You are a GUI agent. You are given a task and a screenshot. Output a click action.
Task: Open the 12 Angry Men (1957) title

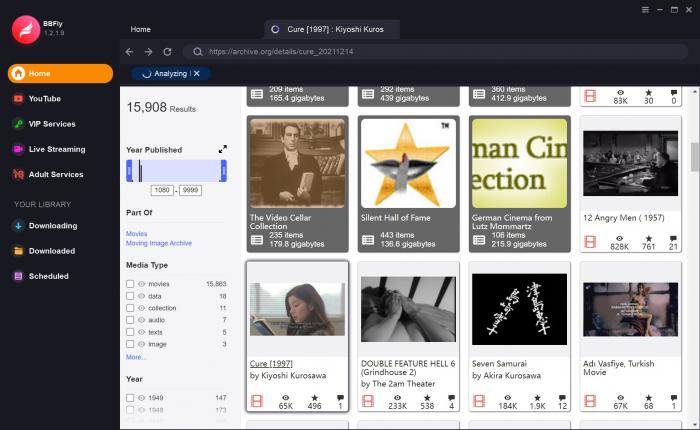point(624,218)
